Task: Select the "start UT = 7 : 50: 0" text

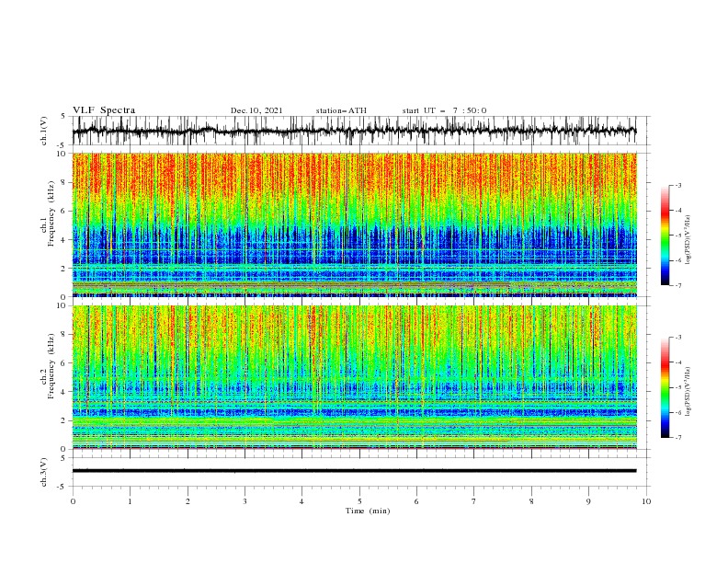Action: [444, 110]
